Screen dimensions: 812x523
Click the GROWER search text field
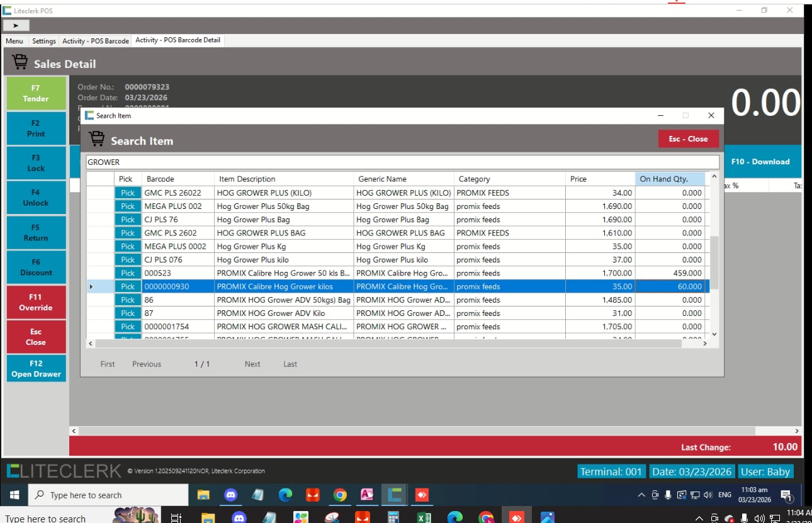point(402,162)
